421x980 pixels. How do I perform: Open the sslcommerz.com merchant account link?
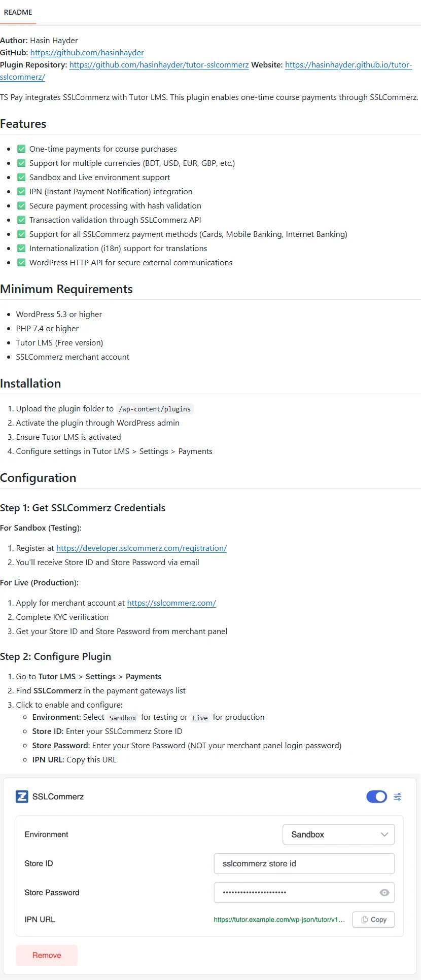pos(171,603)
